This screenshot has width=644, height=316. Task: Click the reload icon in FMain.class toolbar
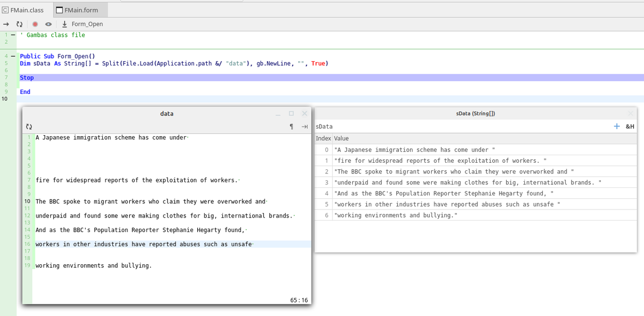click(19, 24)
